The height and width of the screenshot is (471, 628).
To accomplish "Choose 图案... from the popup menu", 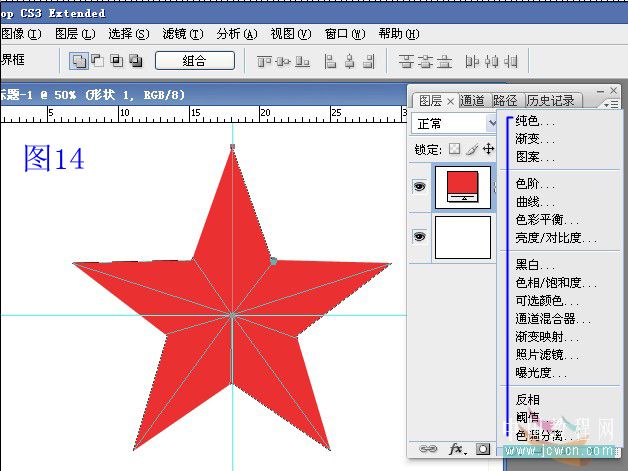I will [x=535, y=157].
